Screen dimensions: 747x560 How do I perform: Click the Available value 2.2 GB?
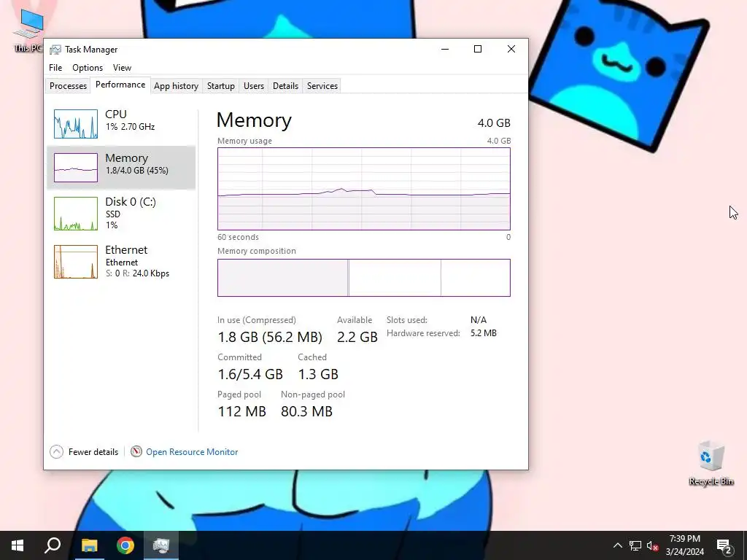357,337
